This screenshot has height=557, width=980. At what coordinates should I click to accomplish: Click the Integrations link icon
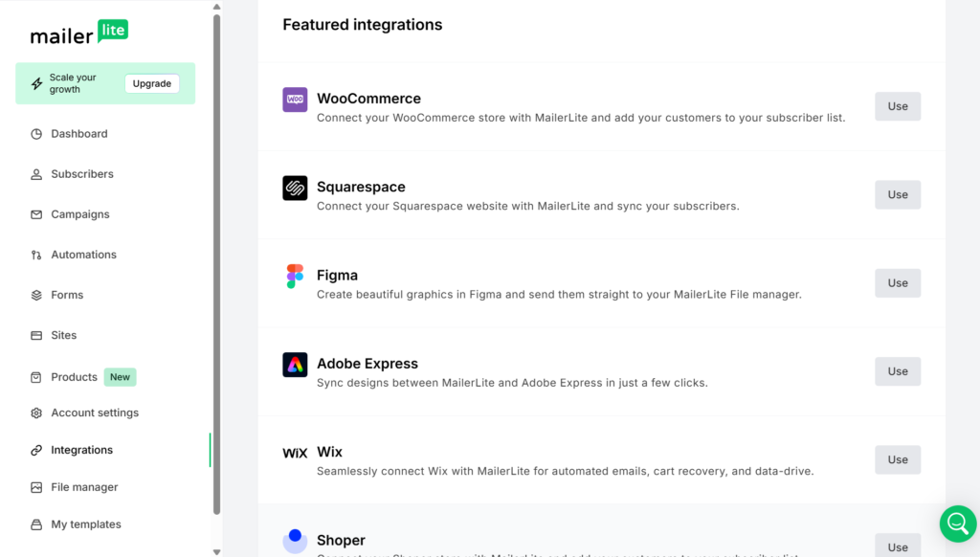[36, 450]
